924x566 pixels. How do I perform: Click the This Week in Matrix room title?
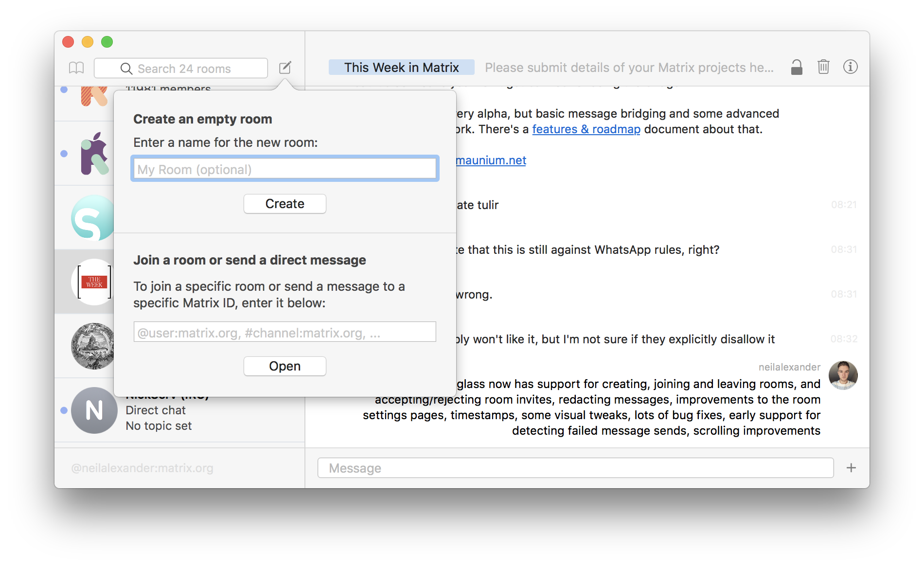pos(401,68)
